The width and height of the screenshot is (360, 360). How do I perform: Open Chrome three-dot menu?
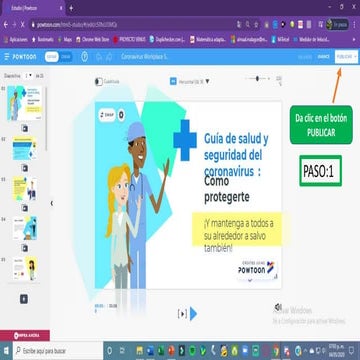(x=354, y=24)
